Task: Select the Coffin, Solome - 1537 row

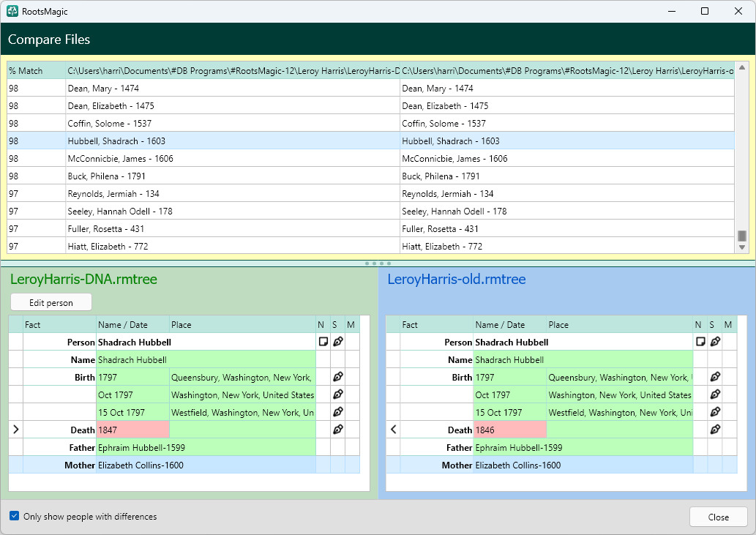Action: (x=371, y=124)
